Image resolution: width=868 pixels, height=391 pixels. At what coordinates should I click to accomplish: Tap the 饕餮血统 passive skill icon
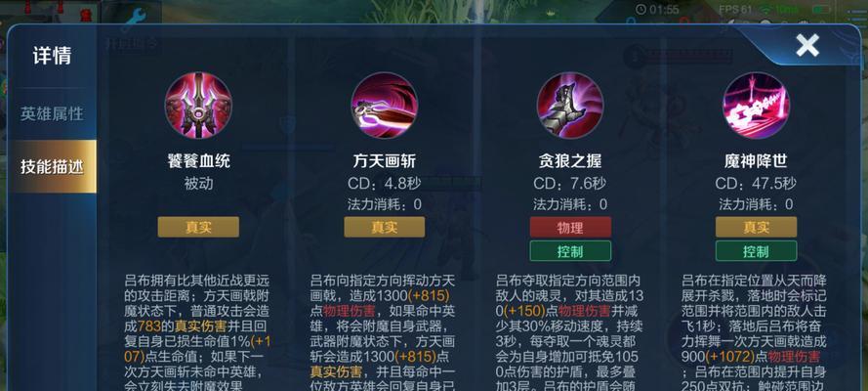click(x=198, y=106)
